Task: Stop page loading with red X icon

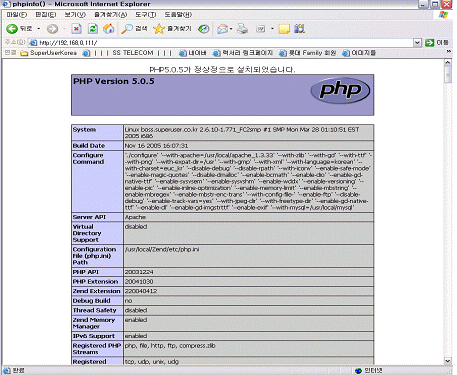Action: tap(77, 29)
